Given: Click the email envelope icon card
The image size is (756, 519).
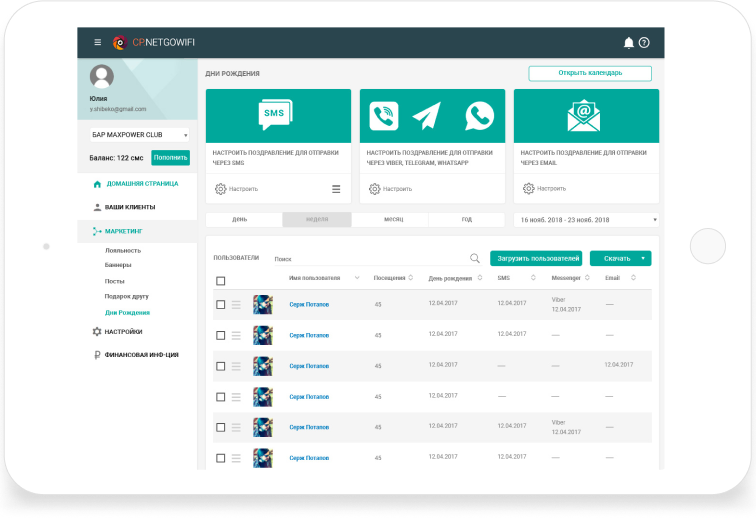Looking at the screenshot, I should tap(584, 115).
